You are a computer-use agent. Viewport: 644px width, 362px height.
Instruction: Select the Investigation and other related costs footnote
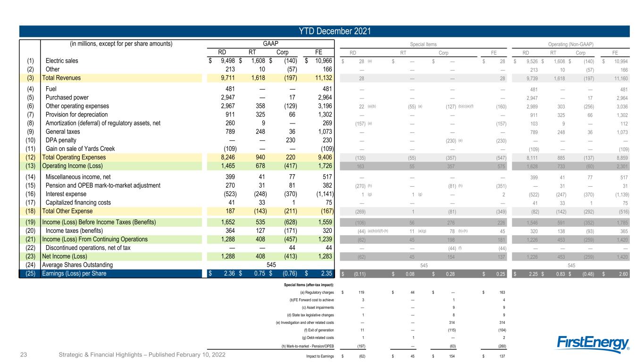click(308, 322)
